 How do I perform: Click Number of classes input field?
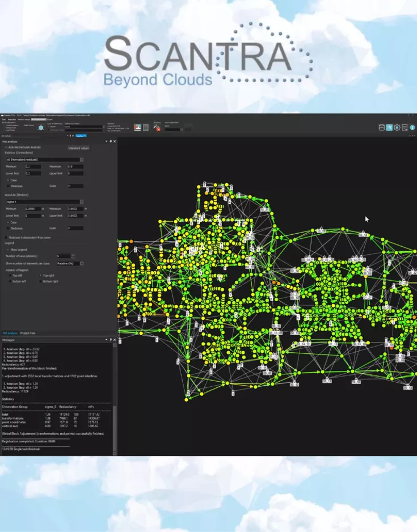click(x=64, y=256)
